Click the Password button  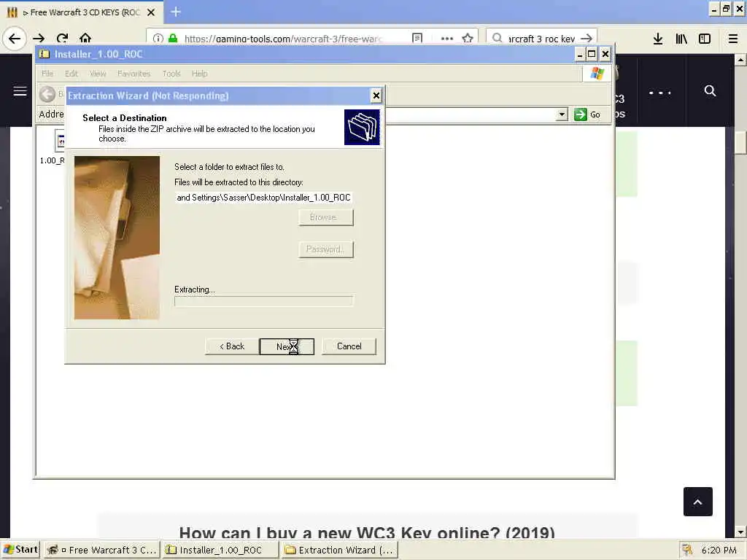326,249
